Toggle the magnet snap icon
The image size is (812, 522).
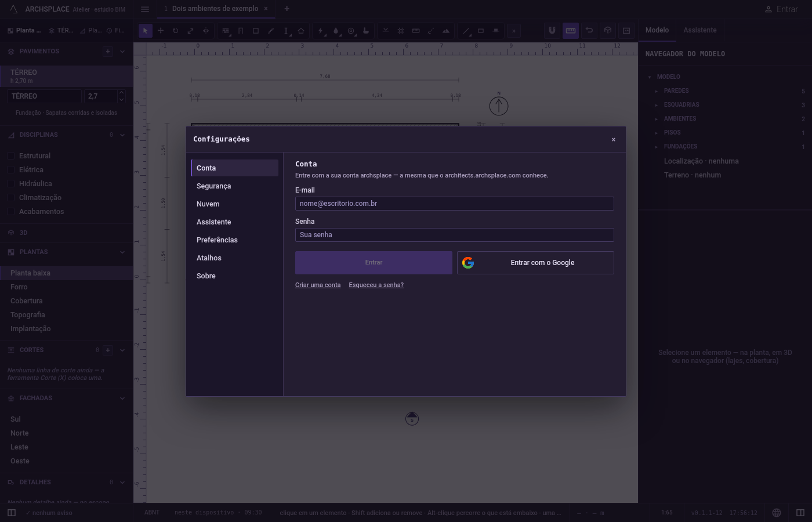552,31
